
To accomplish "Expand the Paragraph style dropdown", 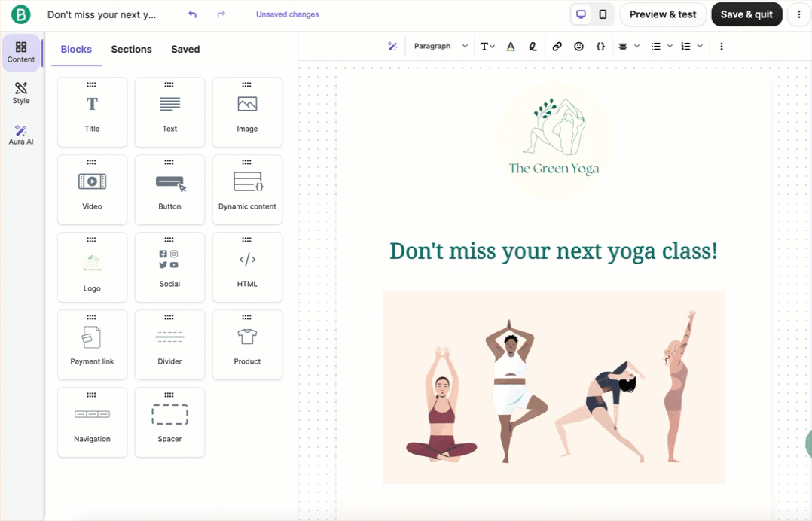I will (x=441, y=47).
